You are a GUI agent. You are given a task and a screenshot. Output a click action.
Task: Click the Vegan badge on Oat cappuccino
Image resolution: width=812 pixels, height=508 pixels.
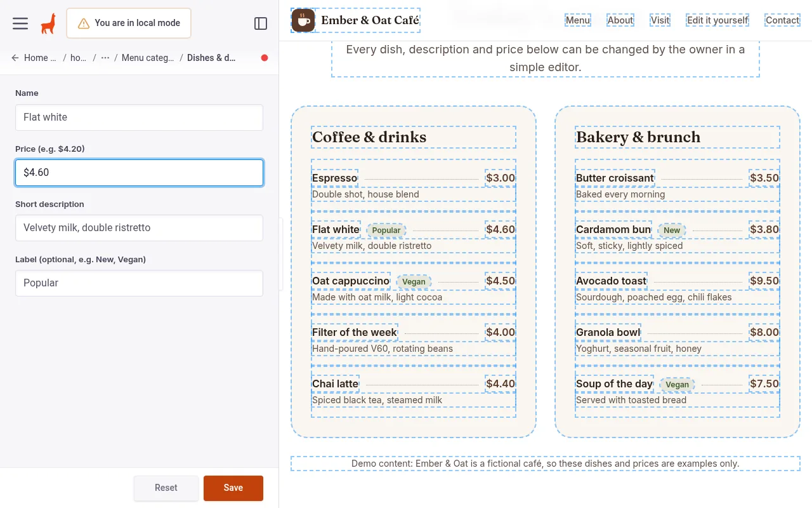(414, 281)
